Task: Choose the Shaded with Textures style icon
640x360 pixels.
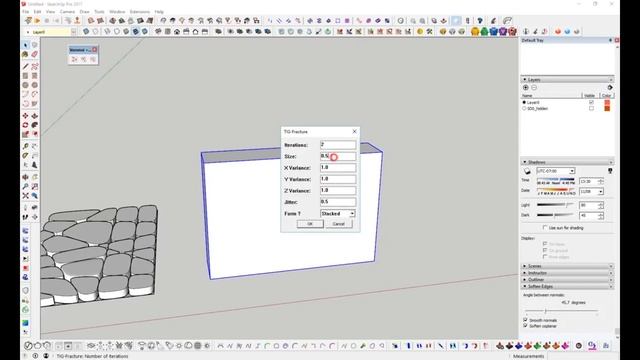Action: pyautogui.click(x=136, y=31)
